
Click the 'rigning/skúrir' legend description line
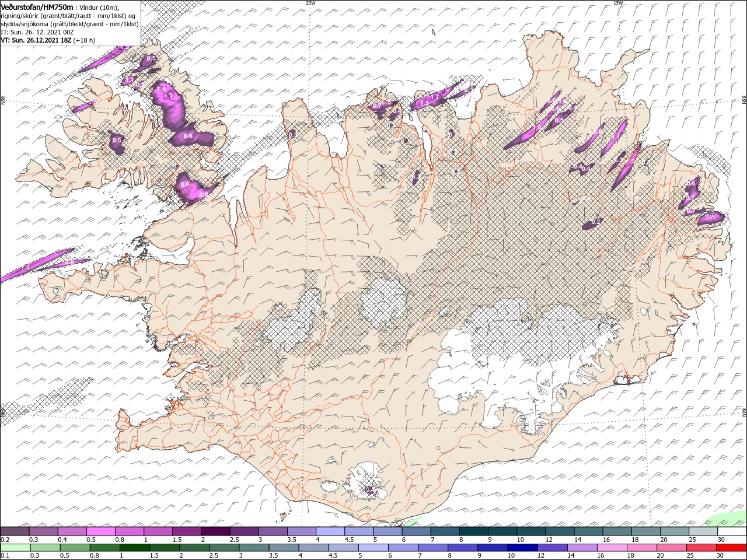pyautogui.click(x=69, y=16)
